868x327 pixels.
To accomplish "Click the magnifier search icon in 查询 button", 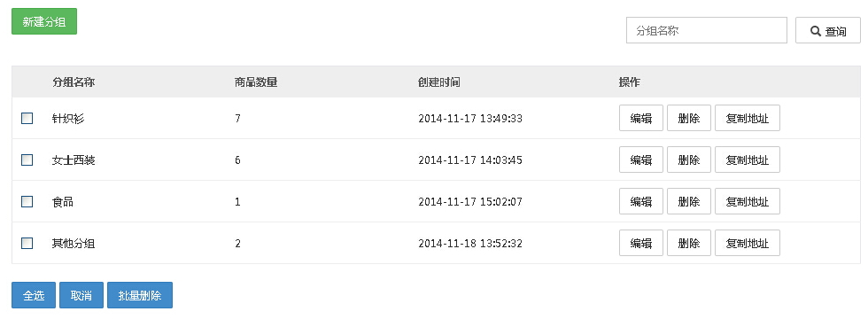I will coord(816,31).
